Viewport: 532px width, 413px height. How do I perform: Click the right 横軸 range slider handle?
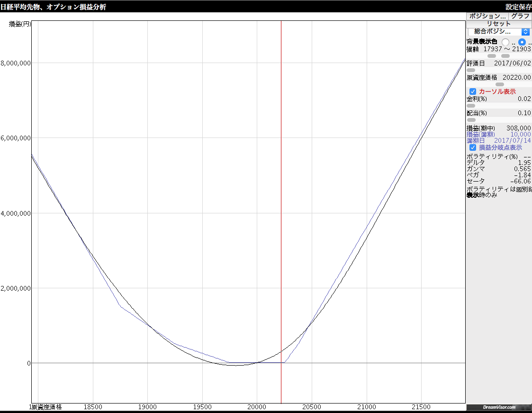(505, 56)
